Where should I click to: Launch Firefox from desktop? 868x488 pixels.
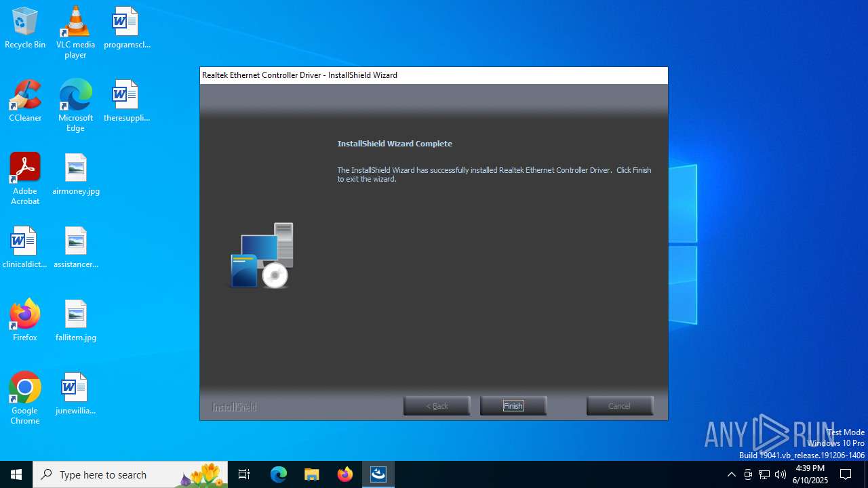coord(25,321)
